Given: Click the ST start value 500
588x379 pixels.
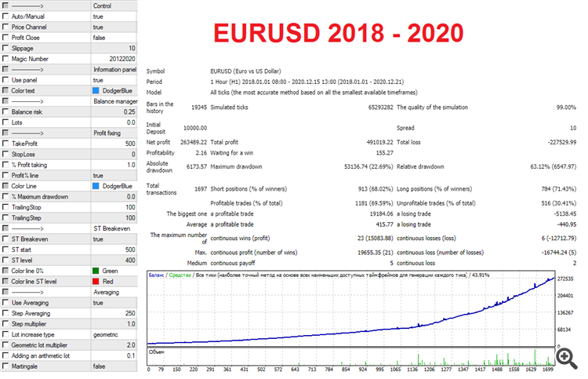Looking at the screenshot, I should point(130,250).
